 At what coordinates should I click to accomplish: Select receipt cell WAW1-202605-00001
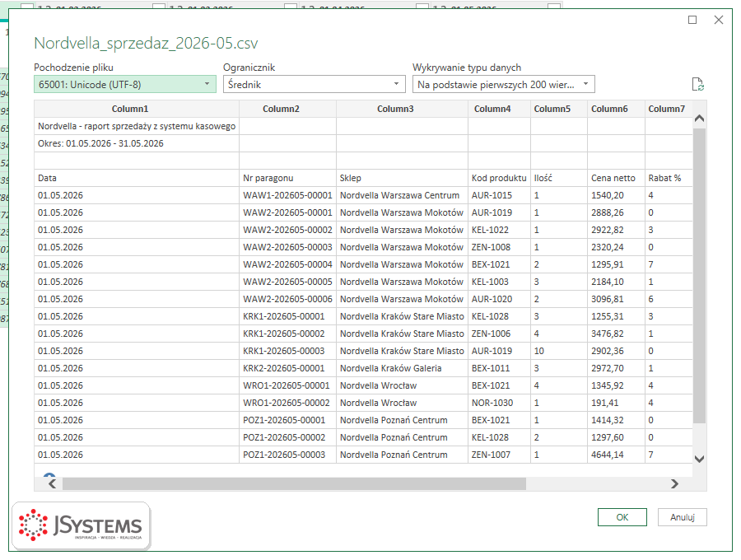288,195
